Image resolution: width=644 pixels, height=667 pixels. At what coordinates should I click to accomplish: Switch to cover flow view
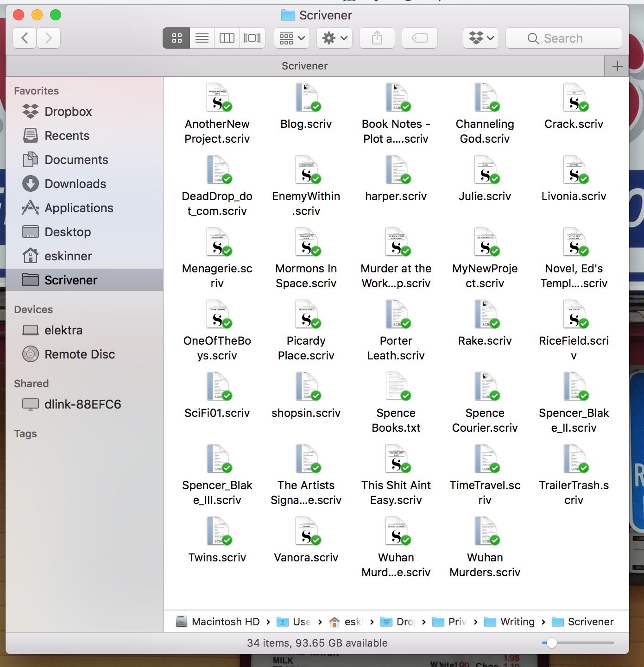[252, 38]
